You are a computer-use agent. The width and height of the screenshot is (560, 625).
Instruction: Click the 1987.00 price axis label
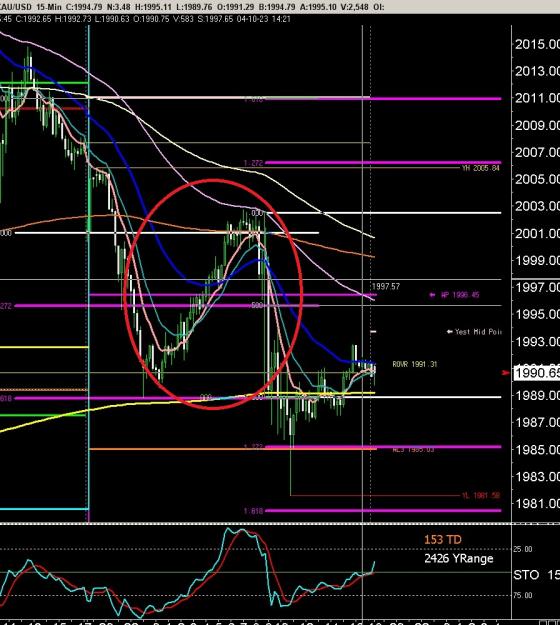coord(537,423)
